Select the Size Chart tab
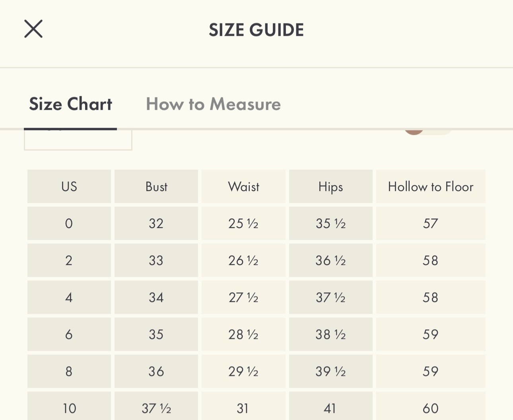Image resolution: width=513 pixels, height=420 pixels. (x=70, y=104)
